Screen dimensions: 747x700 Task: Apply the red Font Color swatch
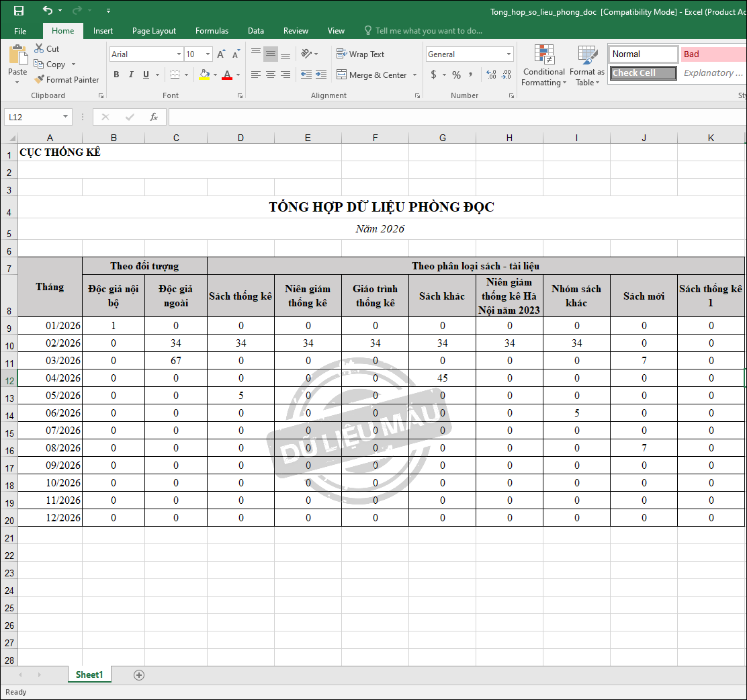pyautogui.click(x=227, y=75)
